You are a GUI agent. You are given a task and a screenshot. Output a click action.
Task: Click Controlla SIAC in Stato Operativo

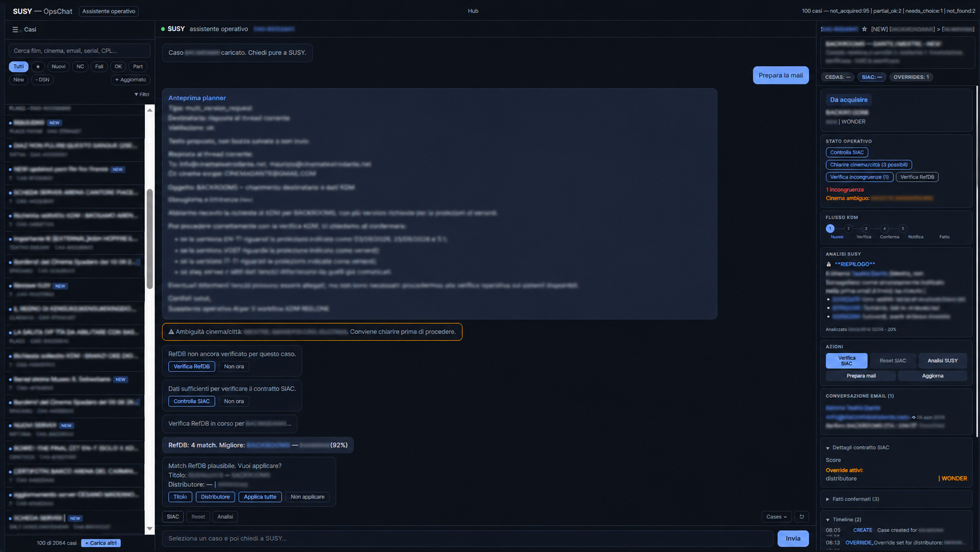click(847, 153)
